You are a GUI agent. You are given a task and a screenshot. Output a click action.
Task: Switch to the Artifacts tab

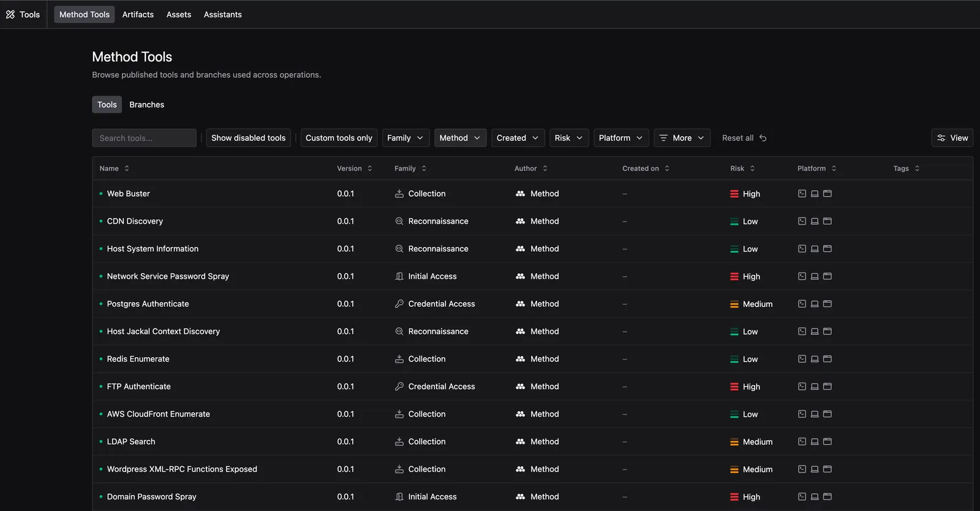click(138, 15)
